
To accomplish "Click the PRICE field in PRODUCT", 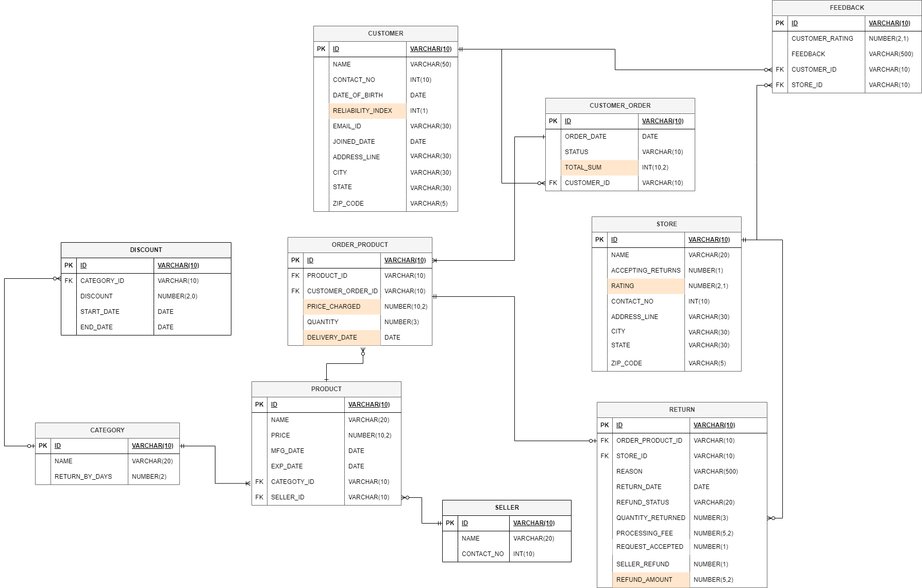I will pos(280,435).
